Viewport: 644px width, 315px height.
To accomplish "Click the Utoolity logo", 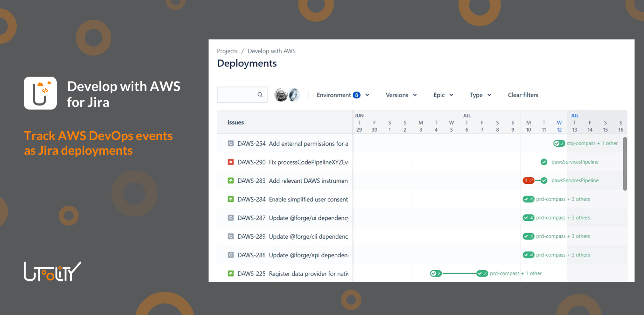I will click(52, 271).
